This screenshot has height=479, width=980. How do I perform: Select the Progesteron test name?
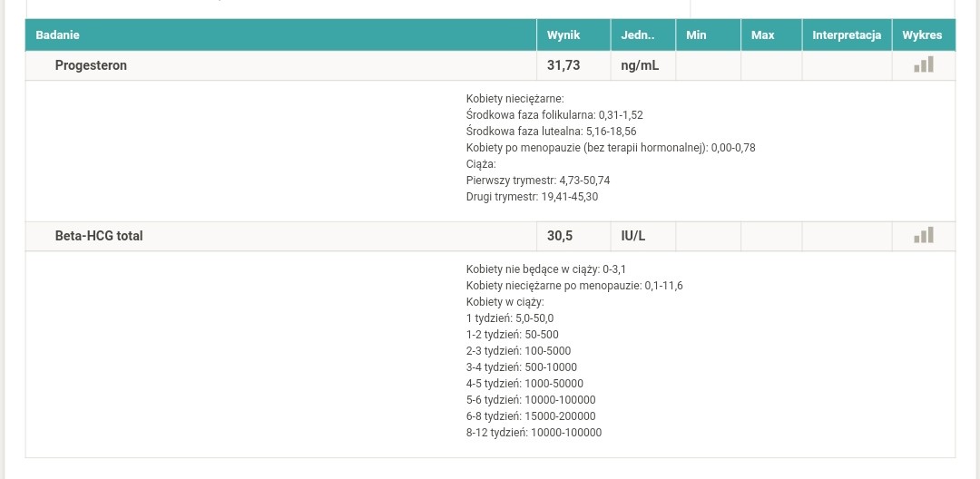click(x=91, y=66)
